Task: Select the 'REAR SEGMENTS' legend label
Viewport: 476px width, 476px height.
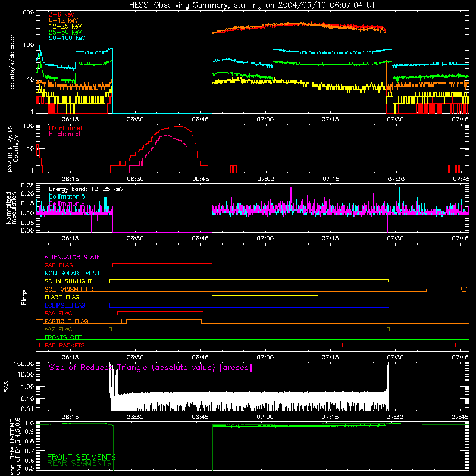Action: 79,464
